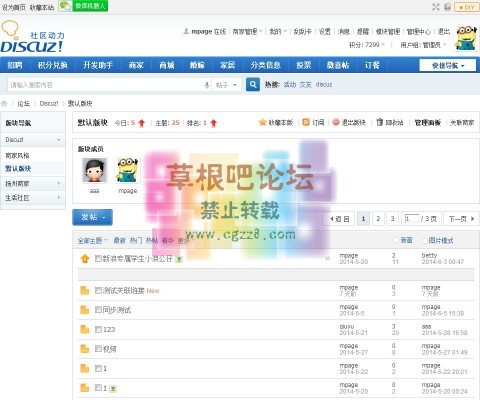Click the image icon on the last thread titled 1
This screenshot has width=480, height=400.
(113, 388)
